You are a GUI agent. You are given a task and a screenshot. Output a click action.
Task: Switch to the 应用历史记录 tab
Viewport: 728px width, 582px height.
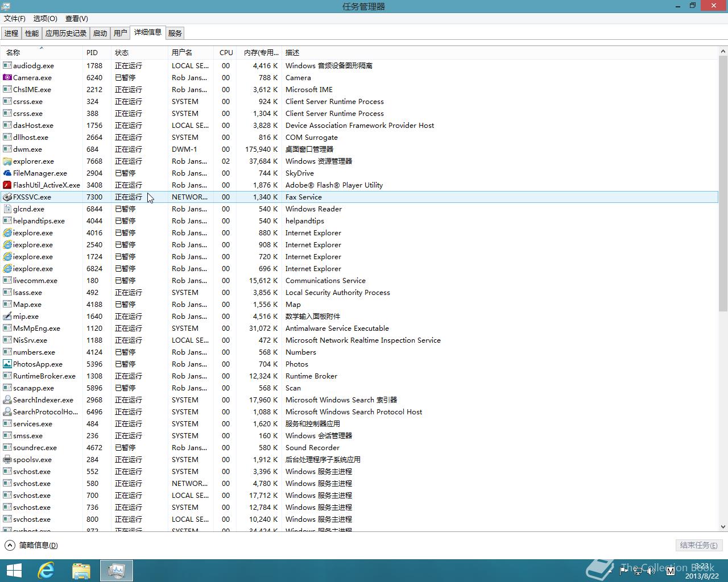66,33
